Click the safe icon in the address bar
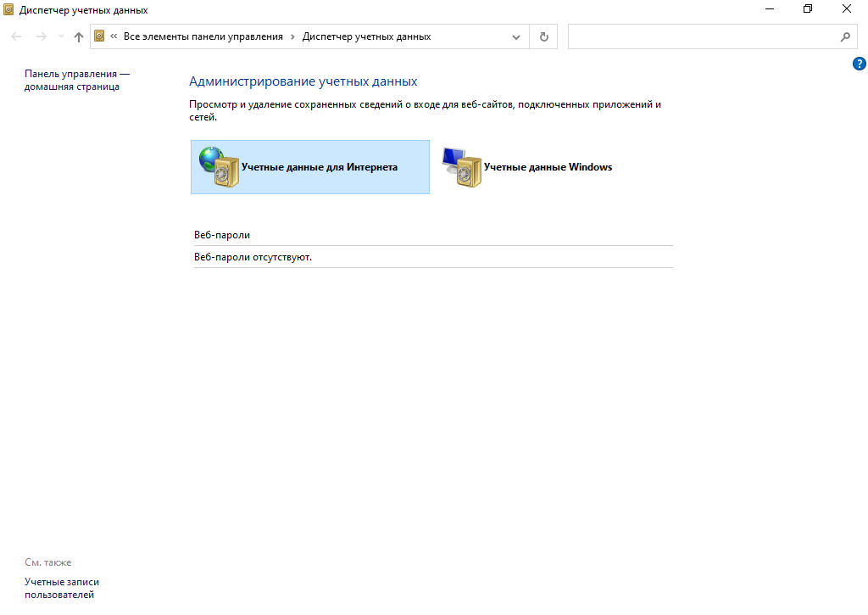Viewport: 868px width, 615px height. pos(99,36)
